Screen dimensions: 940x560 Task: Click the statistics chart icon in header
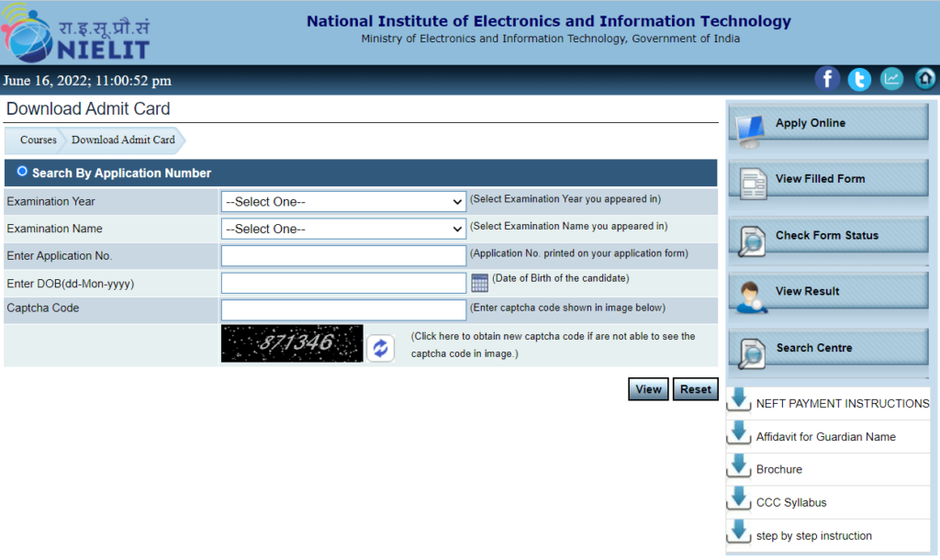point(891,79)
